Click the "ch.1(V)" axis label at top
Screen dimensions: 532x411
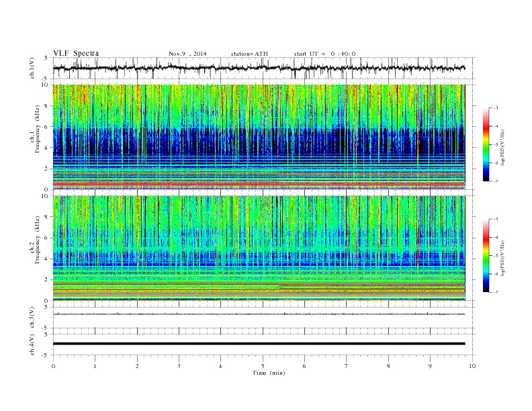pos(32,69)
